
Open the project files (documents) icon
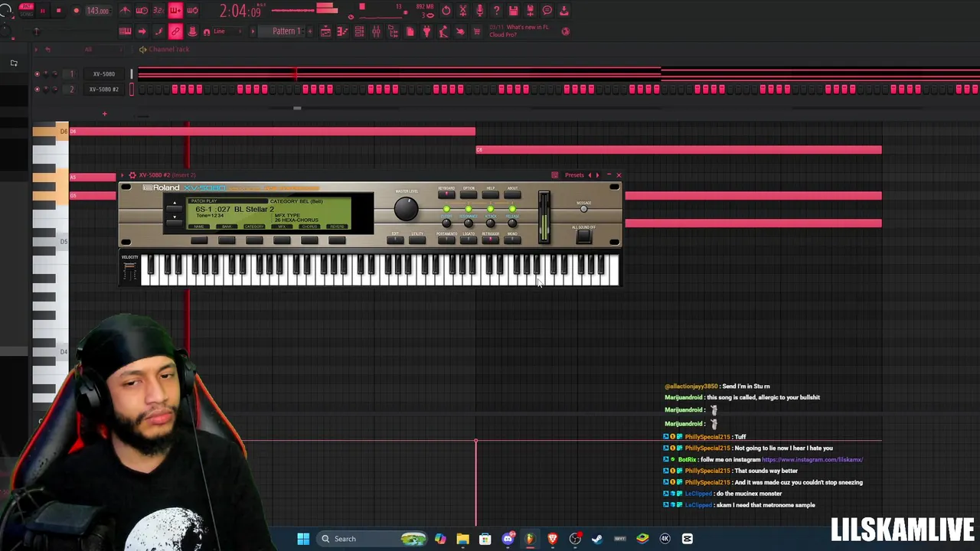tap(410, 31)
